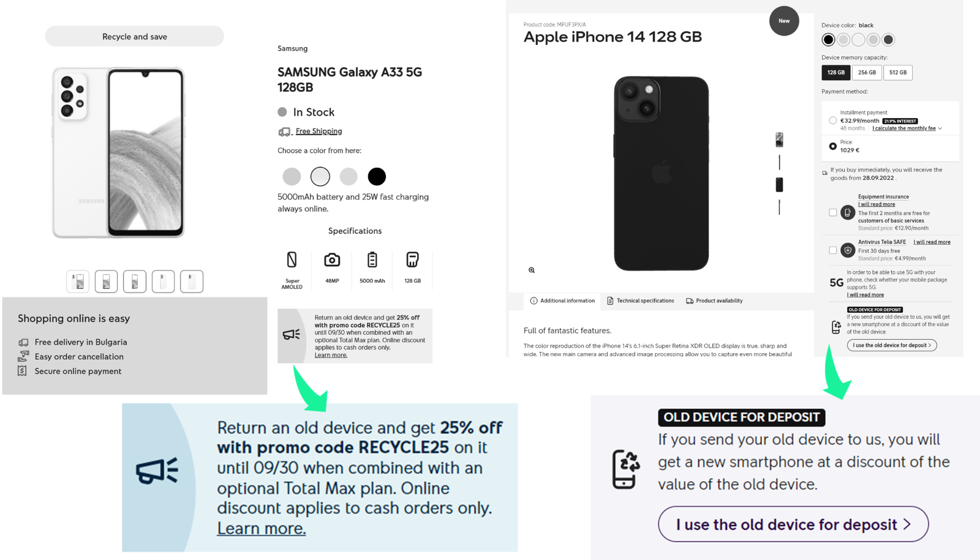Click the Super AMOLED display icon
Viewport: 980px width, 560px height.
pyautogui.click(x=292, y=259)
